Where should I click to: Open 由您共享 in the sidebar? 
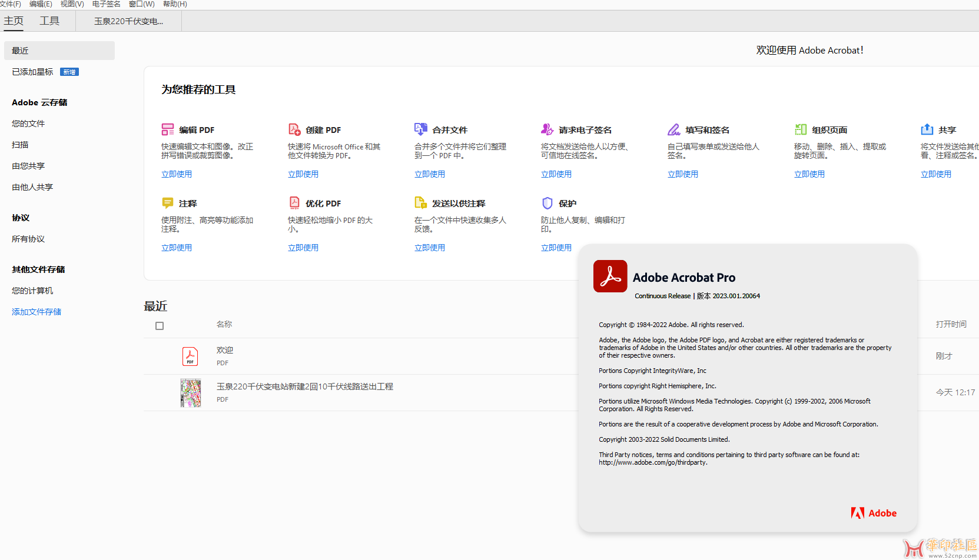(28, 166)
